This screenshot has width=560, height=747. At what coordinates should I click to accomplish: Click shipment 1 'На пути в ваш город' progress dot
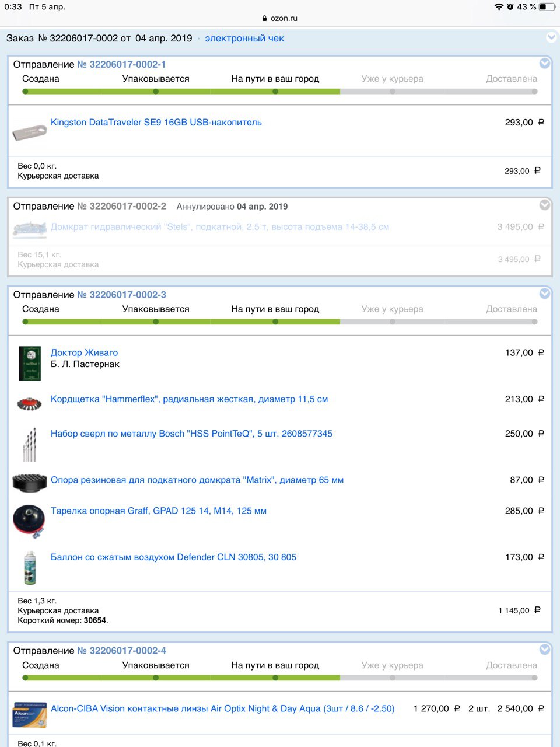pyautogui.click(x=275, y=92)
